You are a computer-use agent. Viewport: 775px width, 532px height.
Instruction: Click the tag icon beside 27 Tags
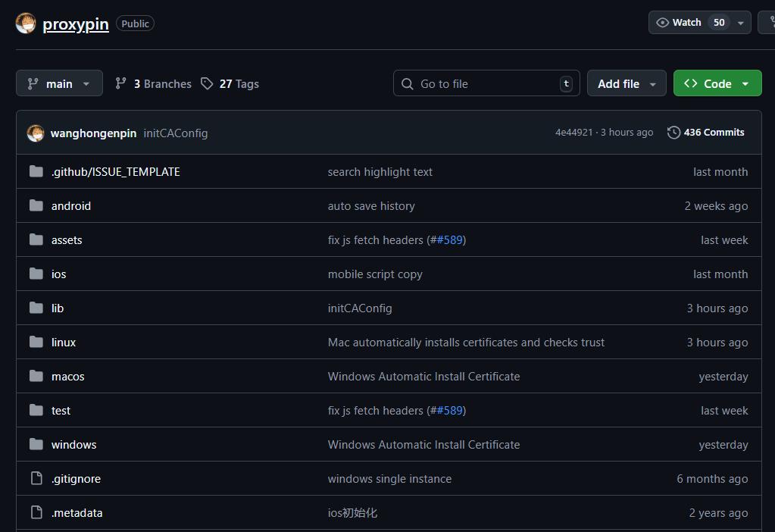[207, 83]
